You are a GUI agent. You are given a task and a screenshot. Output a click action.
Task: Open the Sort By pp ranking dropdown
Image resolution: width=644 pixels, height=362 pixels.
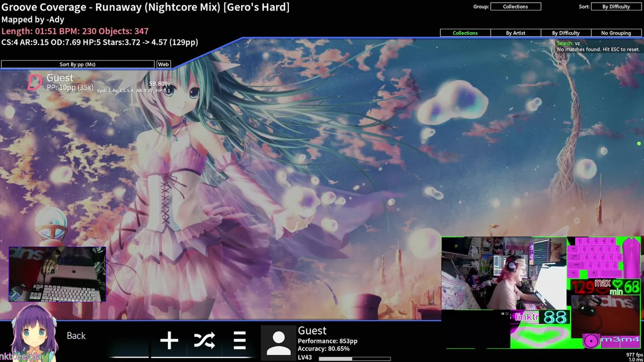click(77, 64)
